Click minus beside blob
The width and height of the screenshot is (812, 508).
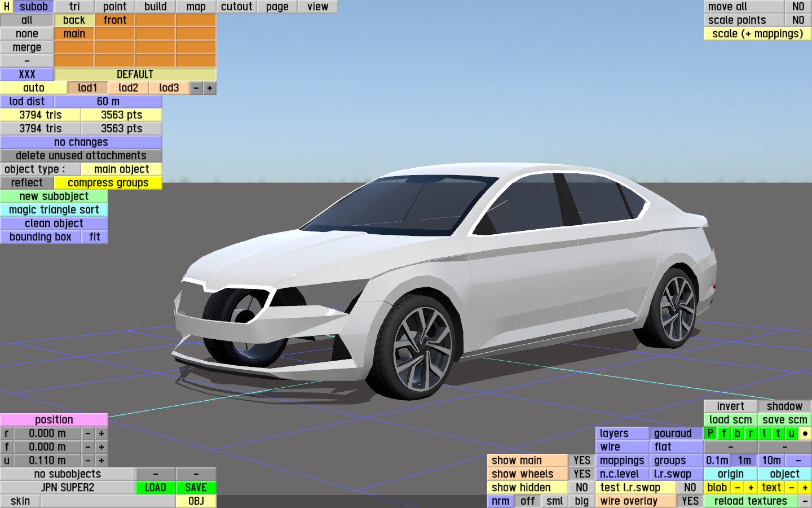(738, 488)
